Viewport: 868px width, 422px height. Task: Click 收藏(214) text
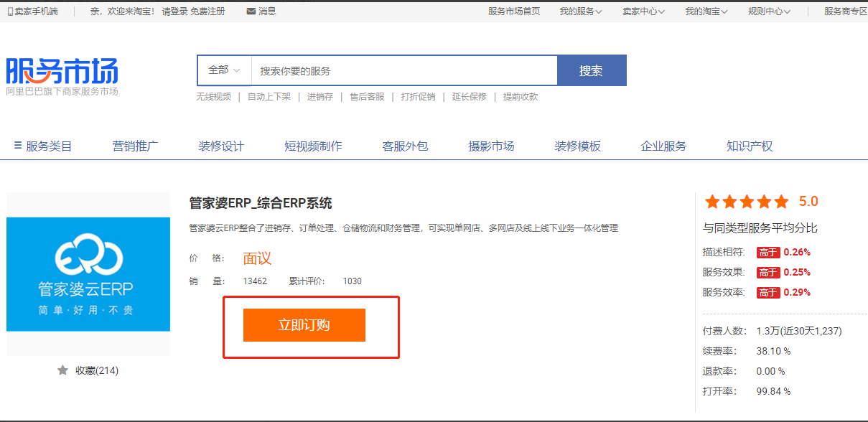point(97,370)
